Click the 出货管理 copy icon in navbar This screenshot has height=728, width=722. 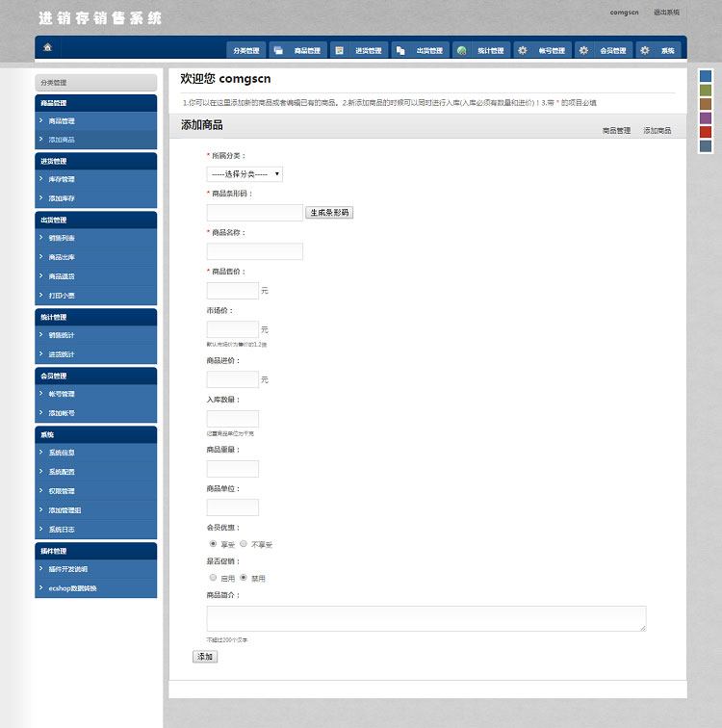pos(400,51)
